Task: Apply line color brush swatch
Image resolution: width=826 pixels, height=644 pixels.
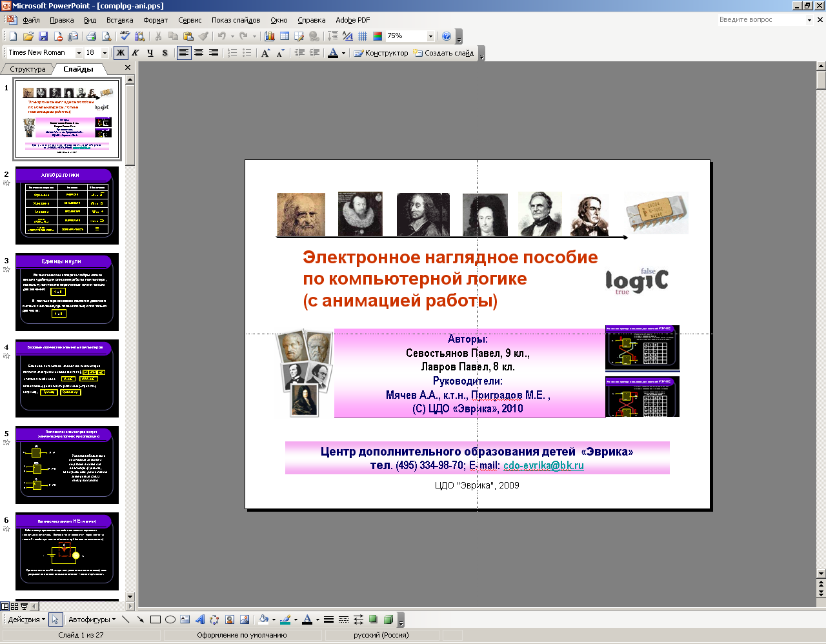Action: point(285,619)
